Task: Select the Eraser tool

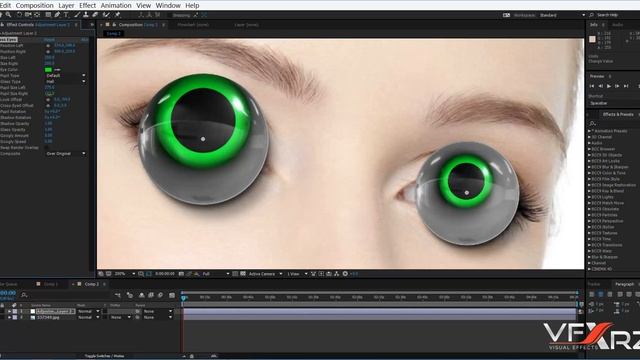Action: click(x=95, y=15)
